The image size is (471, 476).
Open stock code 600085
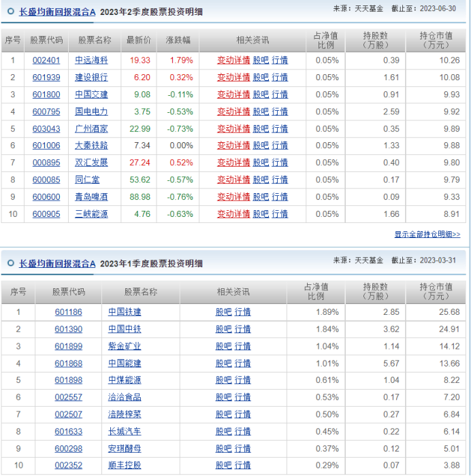(x=46, y=180)
